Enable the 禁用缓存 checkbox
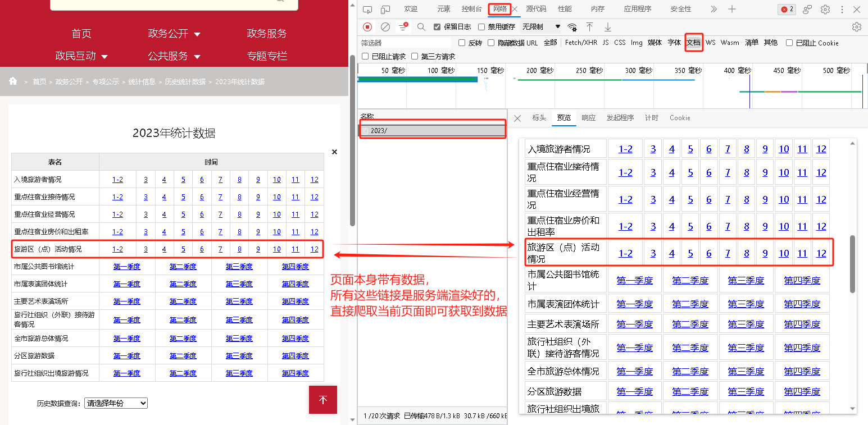 [x=481, y=26]
